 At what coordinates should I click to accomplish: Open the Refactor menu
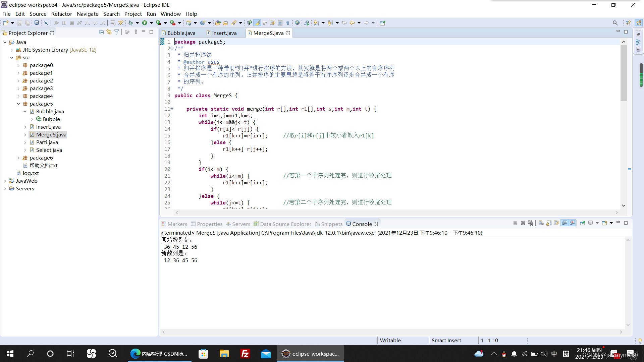point(61,14)
